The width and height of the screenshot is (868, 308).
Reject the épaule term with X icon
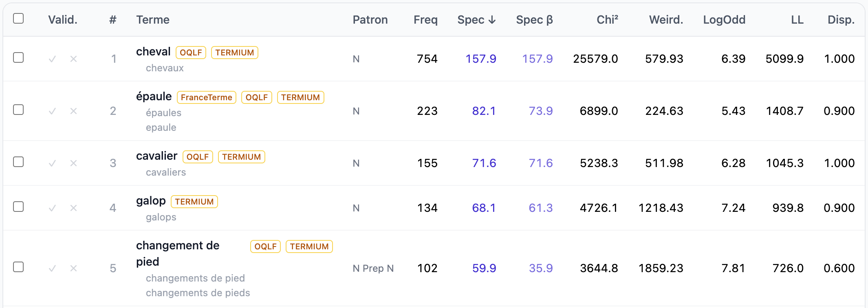[x=73, y=111]
